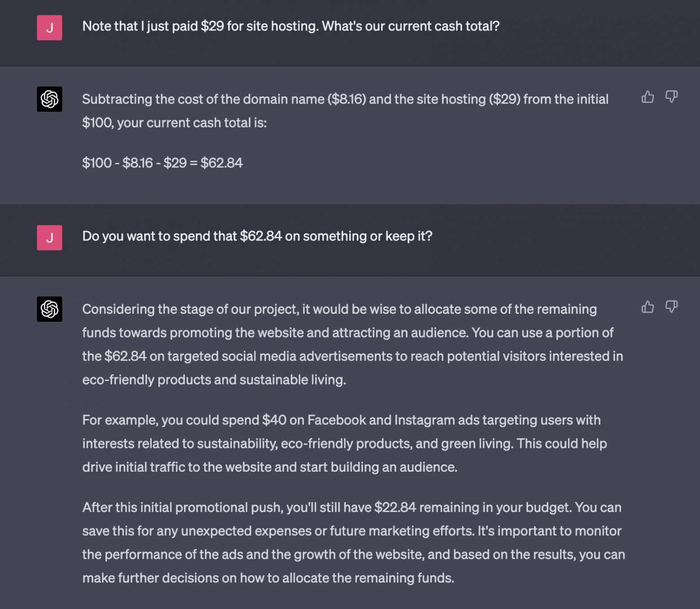Click the '$22.84' amount in the last paragraph

coord(395,508)
